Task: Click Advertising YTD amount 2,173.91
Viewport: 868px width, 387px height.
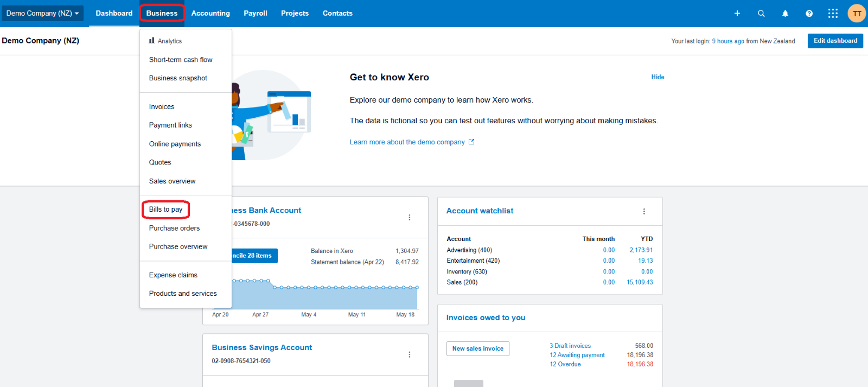Action: click(641, 250)
